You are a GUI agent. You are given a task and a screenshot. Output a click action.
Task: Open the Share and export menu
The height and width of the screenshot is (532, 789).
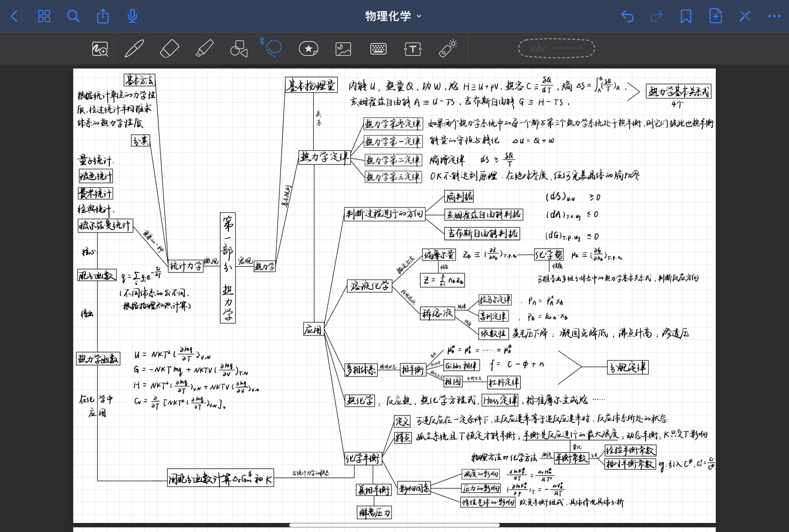[x=103, y=16]
